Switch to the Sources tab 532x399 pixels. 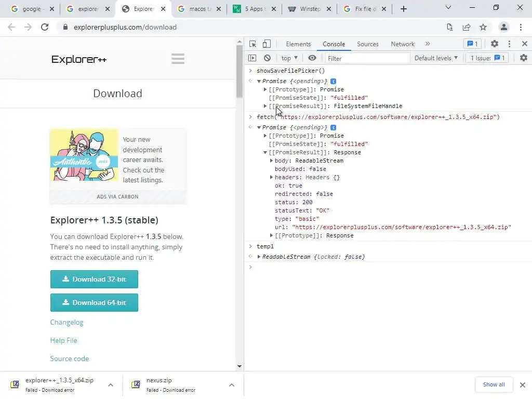point(367,44)
